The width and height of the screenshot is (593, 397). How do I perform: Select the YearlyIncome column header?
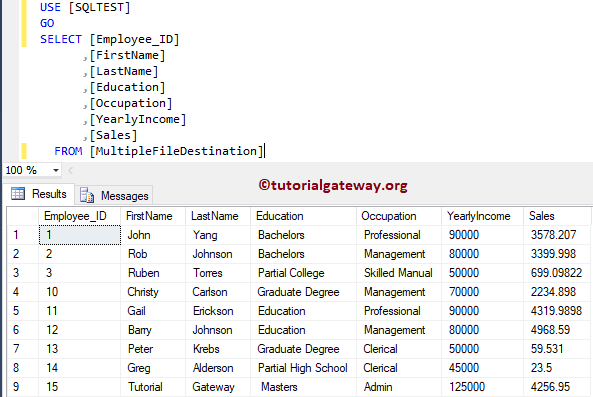(x=482, y=216)
